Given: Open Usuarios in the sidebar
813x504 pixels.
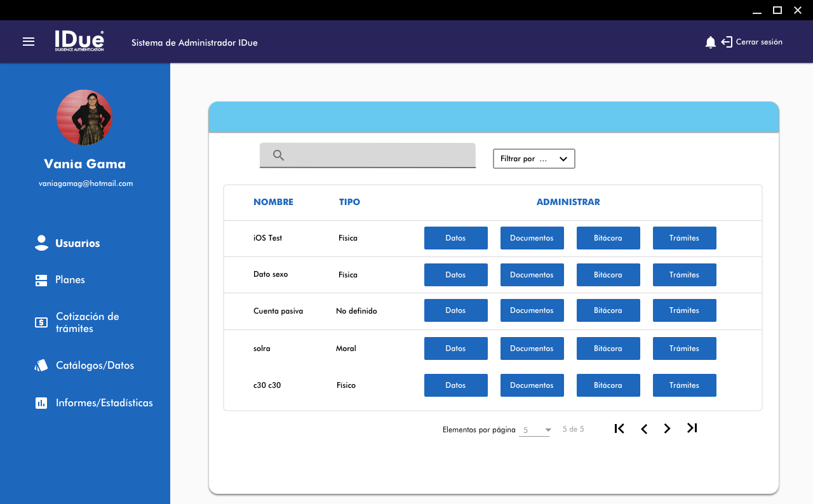Looking at the screenshot, I should (77, 243).
